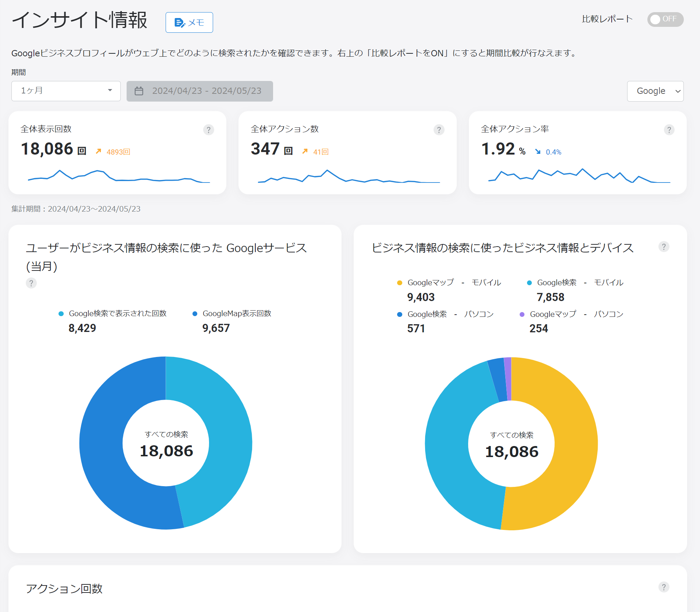Click the Google検索 - パソコン legend dot
This screenshot has height=612, width=700.
coord(400,314)
